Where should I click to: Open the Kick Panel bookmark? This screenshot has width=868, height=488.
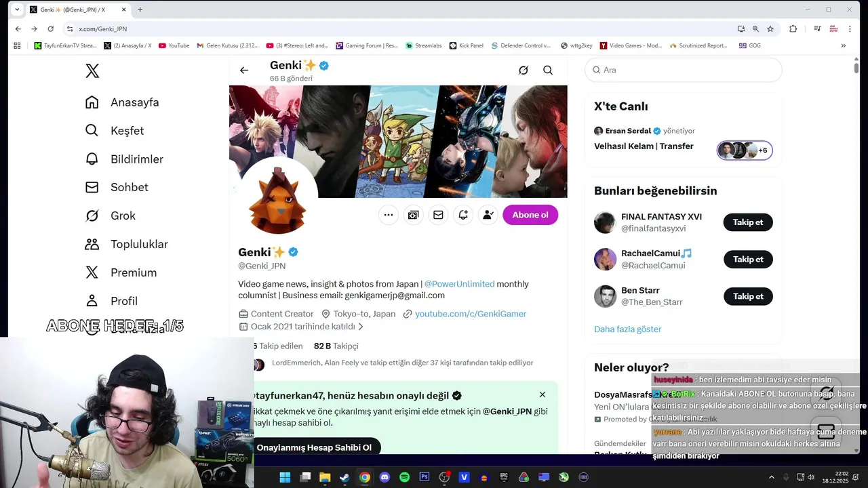(466, 45)
